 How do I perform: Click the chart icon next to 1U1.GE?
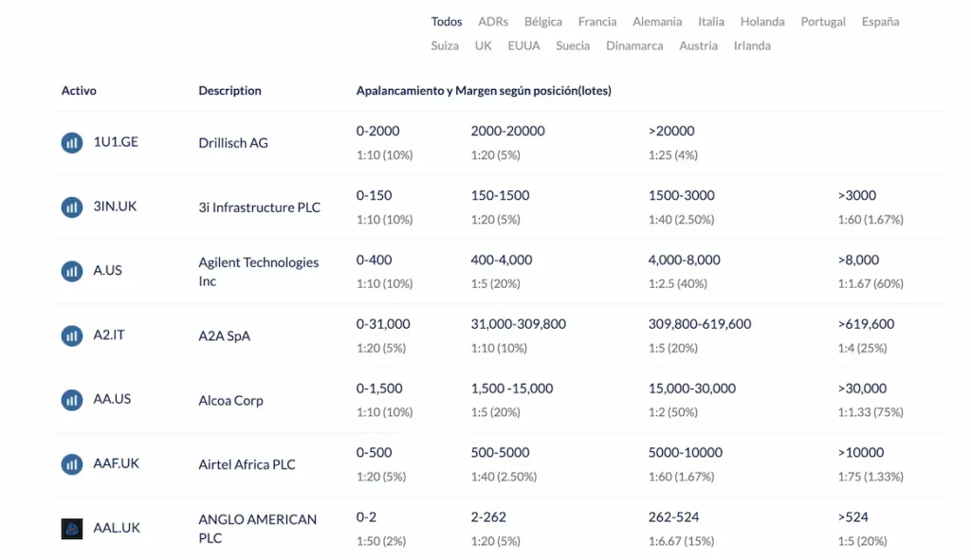[71, 142]
